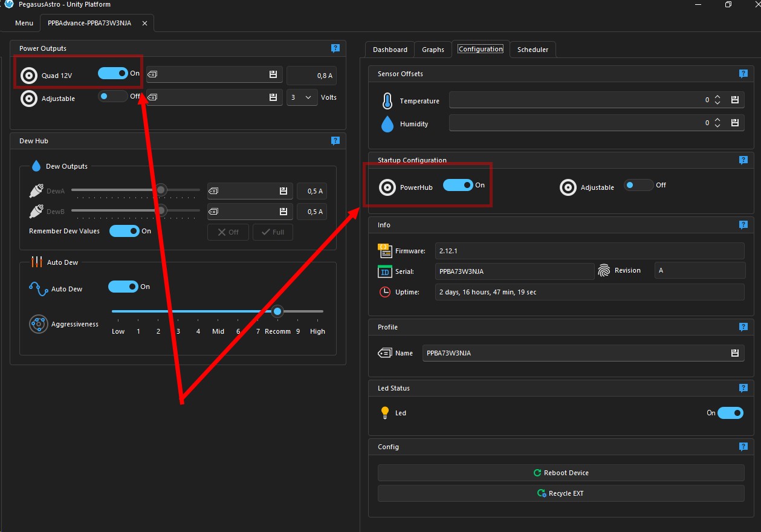Click the Aggressiveness icon

click(x=38, y=324)
